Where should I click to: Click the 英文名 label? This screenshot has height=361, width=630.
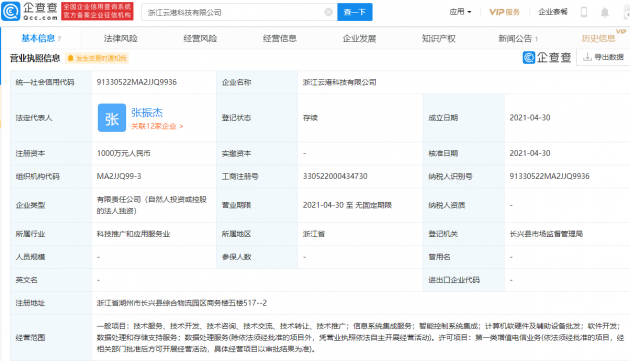point(27,280)
